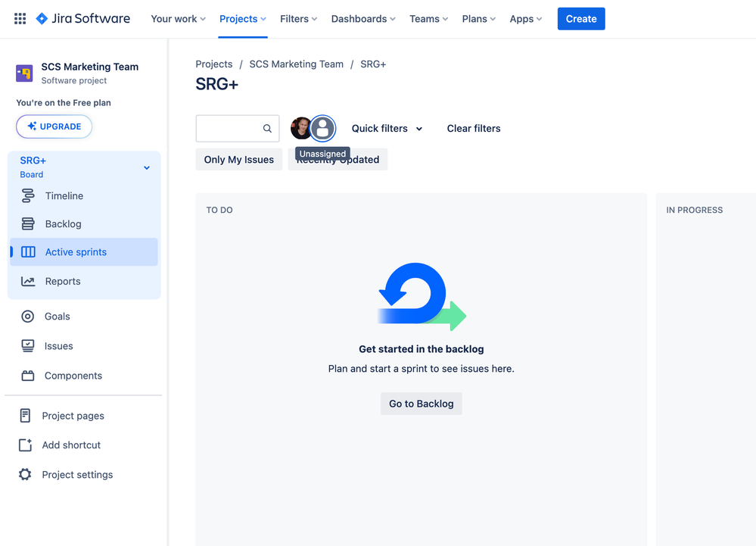756x546 pixels.
Task: Click the SCS Marketing Team breadcrumb link
Action: coord(296,64)
